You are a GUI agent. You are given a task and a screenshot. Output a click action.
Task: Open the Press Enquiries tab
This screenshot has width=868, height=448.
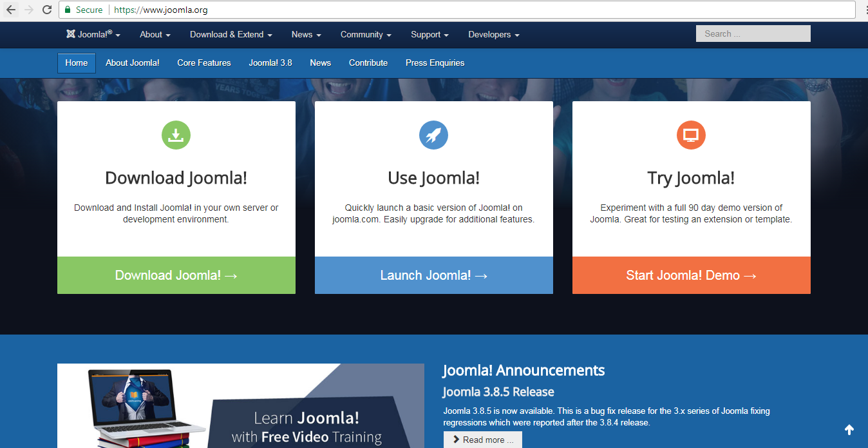[435, 63]
